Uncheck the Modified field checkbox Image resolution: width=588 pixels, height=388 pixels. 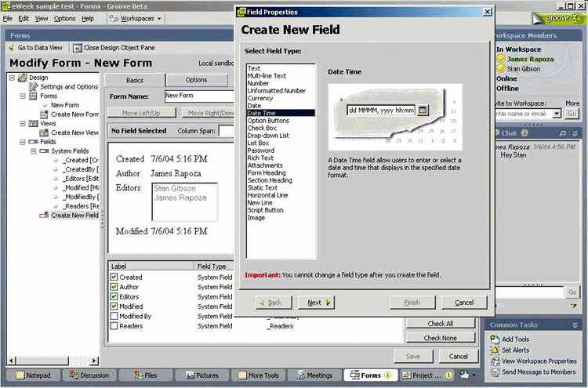point(114,306)
